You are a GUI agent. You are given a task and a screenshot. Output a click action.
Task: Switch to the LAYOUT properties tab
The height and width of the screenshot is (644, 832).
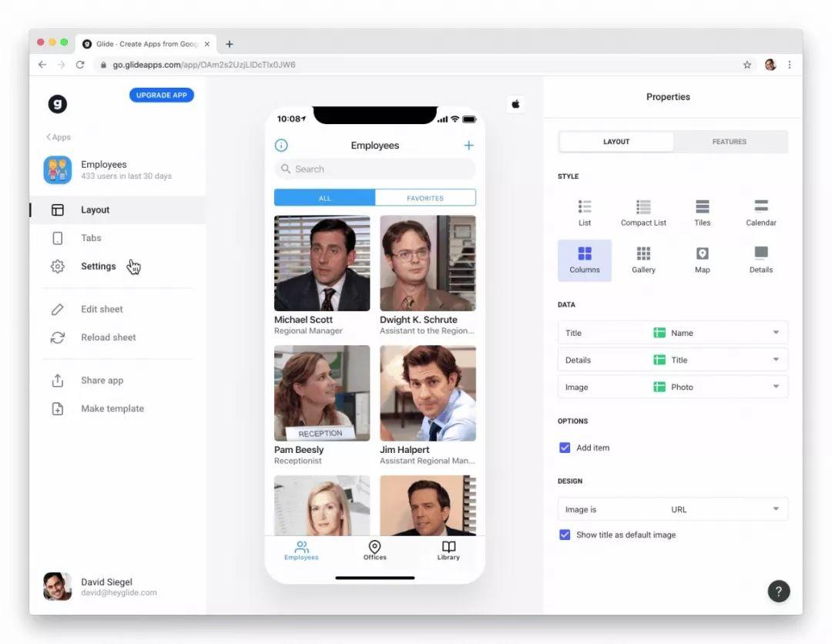pyautogui.click(x=616, y=142)
